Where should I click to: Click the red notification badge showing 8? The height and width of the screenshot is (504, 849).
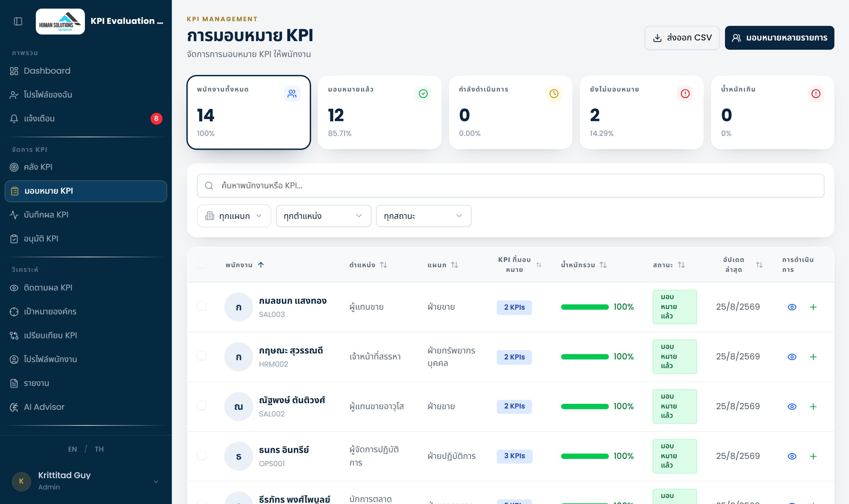pos(156,118)
